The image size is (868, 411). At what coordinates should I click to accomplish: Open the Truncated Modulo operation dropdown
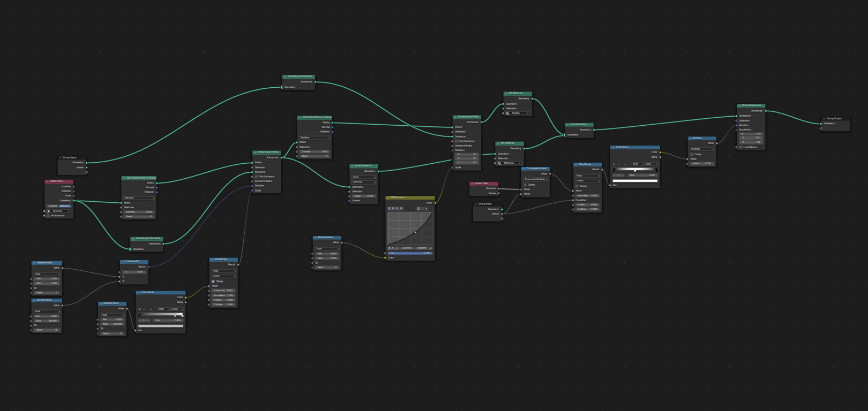[535, 179]
